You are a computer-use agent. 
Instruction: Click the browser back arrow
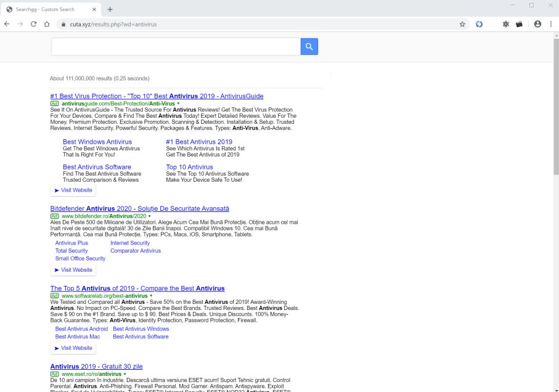tap(7, 24)
